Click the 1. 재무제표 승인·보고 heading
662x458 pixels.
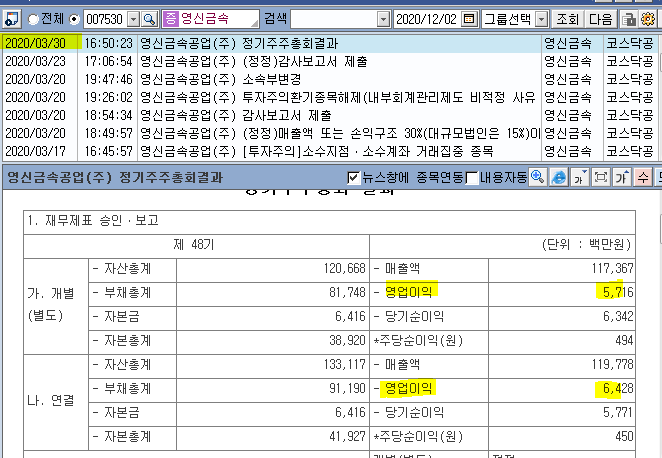point(93,220)
